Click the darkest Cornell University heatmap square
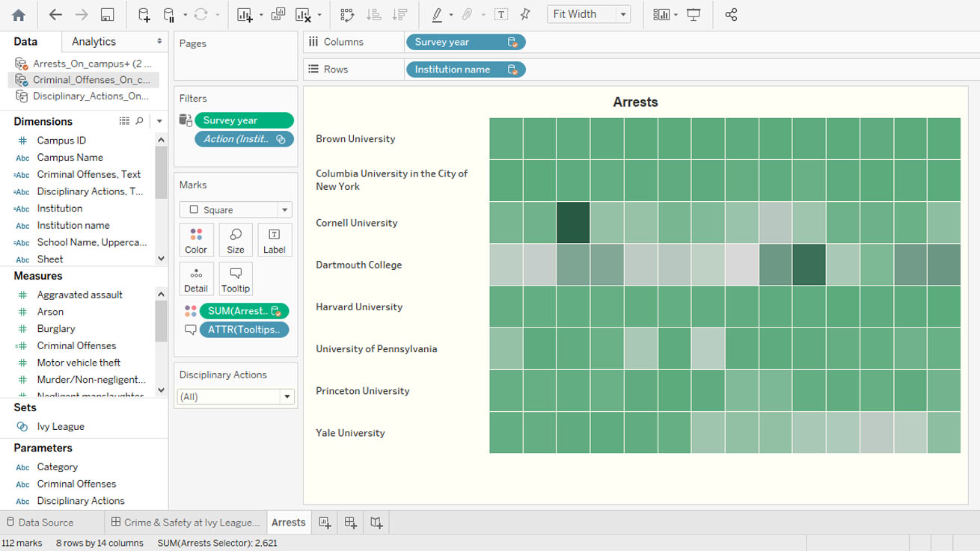 573,223
